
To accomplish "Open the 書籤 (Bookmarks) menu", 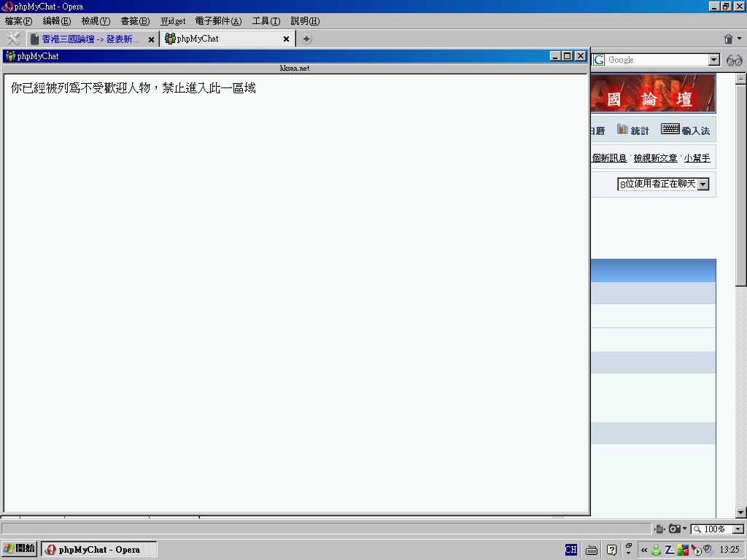I will (135, 21).
